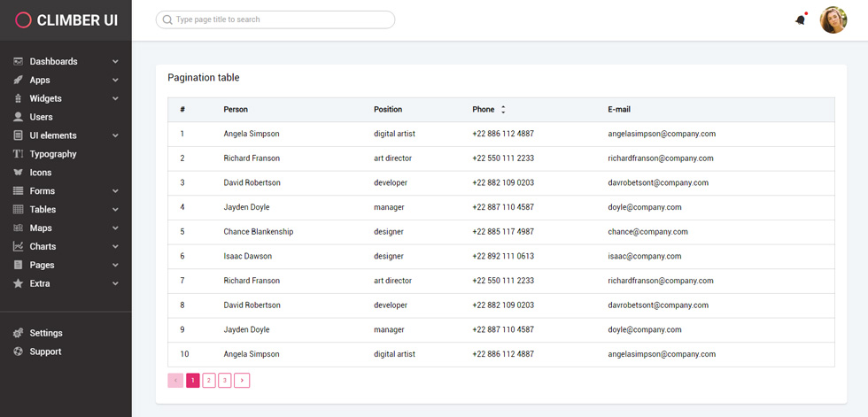Viewport: 868px width, 417px height.
Task: Click the Icons butterfly icon
Action: [x=19, y=173]
